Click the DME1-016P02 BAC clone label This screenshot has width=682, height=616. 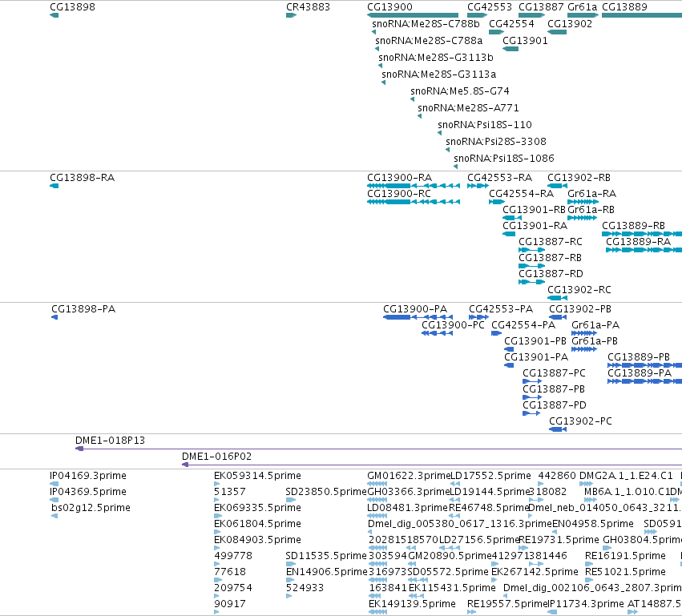[216, 457]
